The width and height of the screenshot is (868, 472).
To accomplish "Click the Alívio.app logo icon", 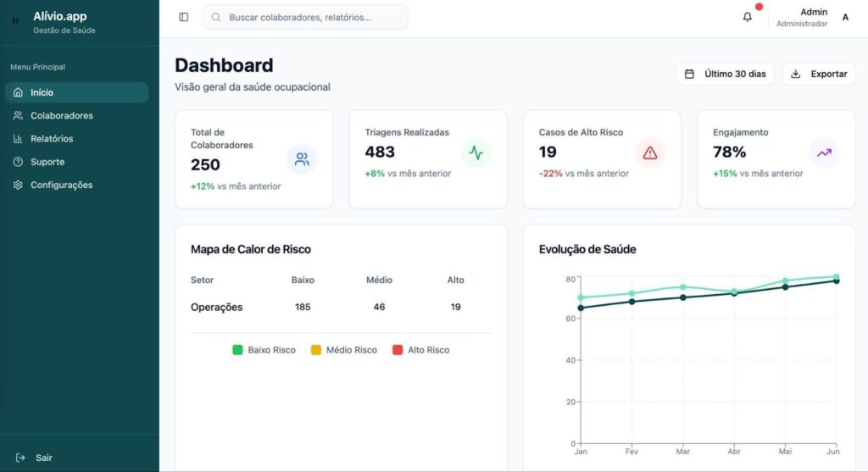I will pyautogui.click(x=15, y=21).
